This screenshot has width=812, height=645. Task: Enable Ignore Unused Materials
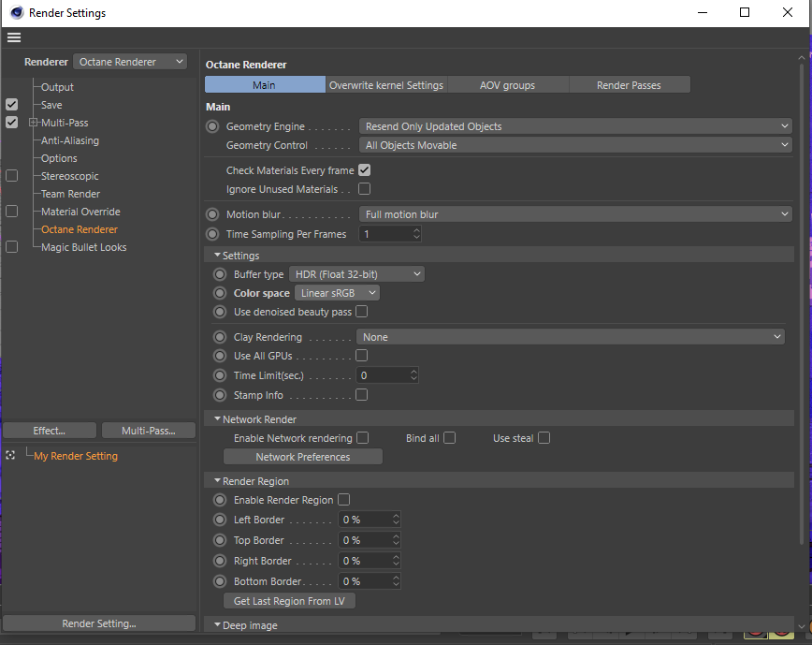coord(365,188)
